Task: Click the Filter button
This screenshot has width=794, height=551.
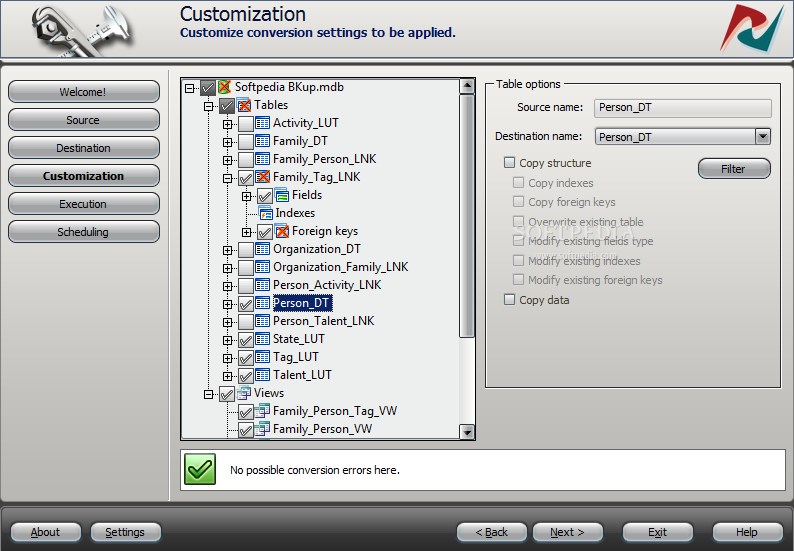Action: click(734, 169)
